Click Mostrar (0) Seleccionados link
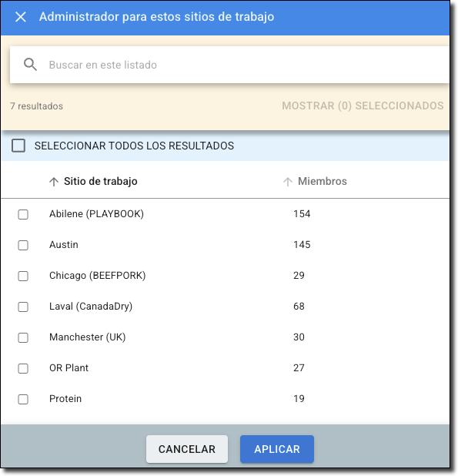This screenshot has width=458, height=476. coord(363,106)
